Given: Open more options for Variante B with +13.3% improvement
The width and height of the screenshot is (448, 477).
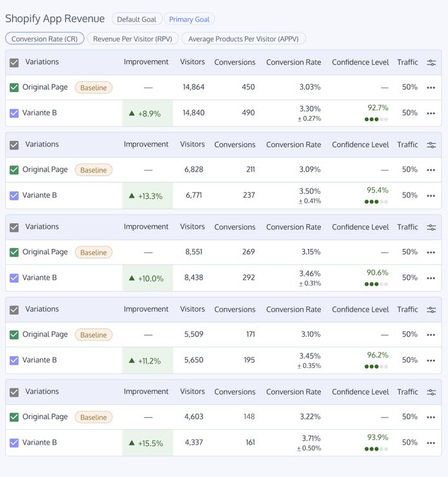Looking at the screenshot, I should click(x=431, y=196).
